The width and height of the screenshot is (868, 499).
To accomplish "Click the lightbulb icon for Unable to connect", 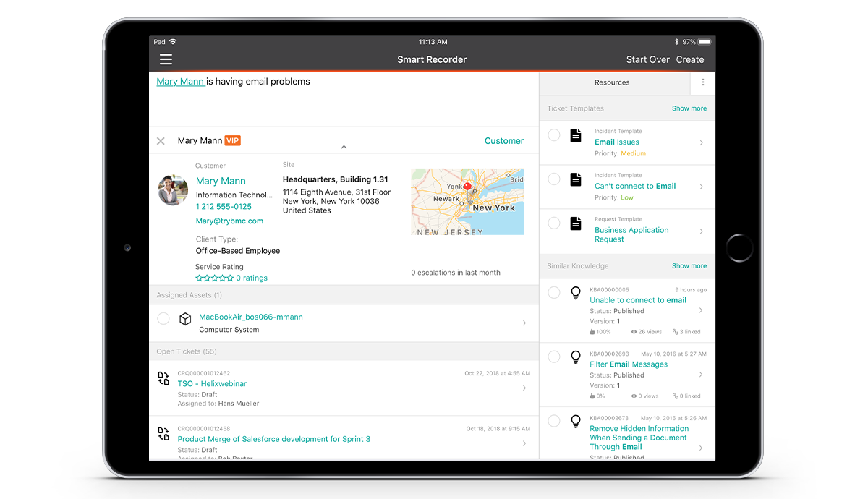I will [x=576, y=292].
